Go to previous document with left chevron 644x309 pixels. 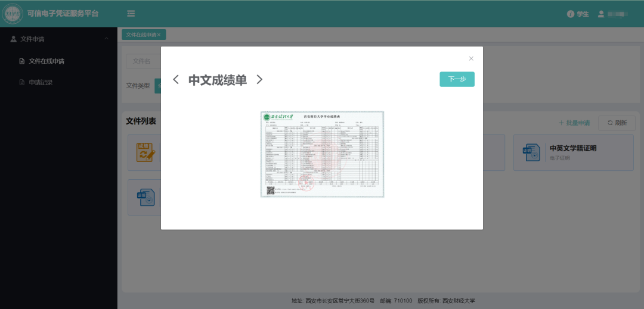point(176,80)
